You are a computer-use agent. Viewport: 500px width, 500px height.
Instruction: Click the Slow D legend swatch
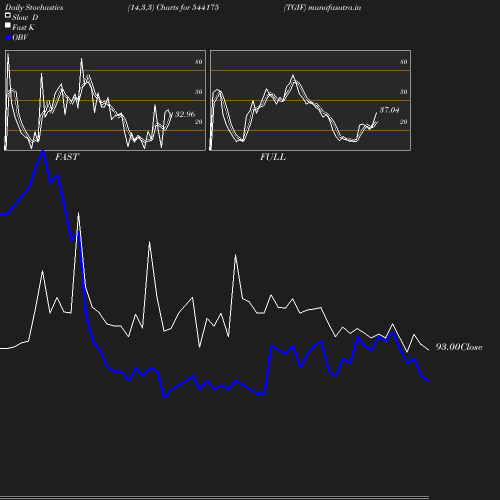(8, 15)
